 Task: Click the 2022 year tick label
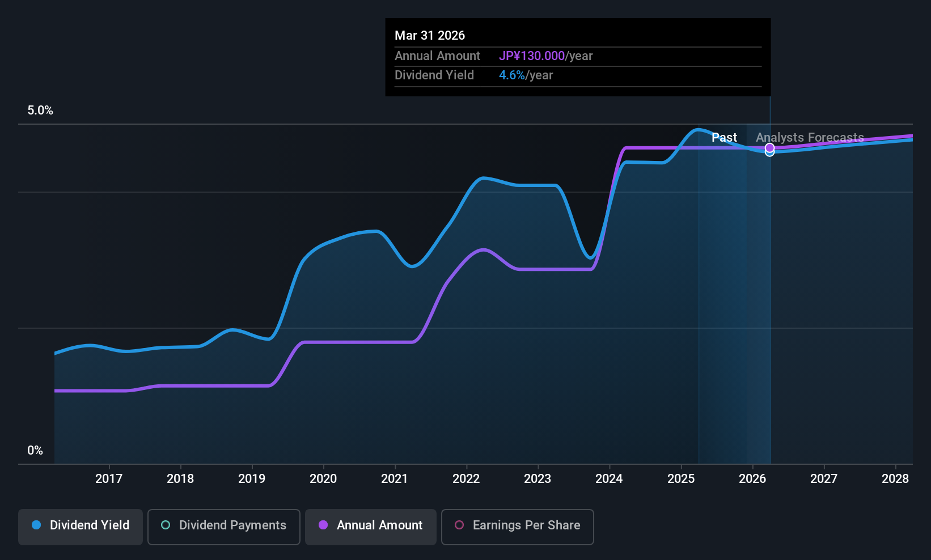click(x=466, y=479)
